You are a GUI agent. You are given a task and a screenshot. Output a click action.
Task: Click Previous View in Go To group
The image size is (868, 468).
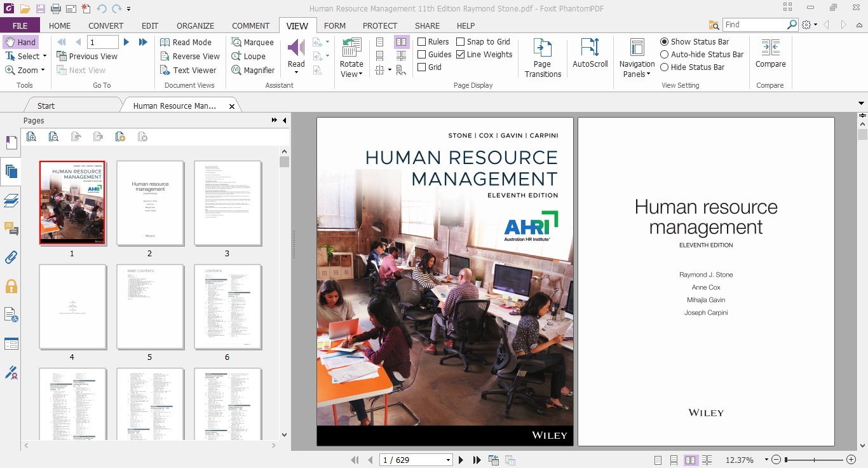click(x=87, y=56)
